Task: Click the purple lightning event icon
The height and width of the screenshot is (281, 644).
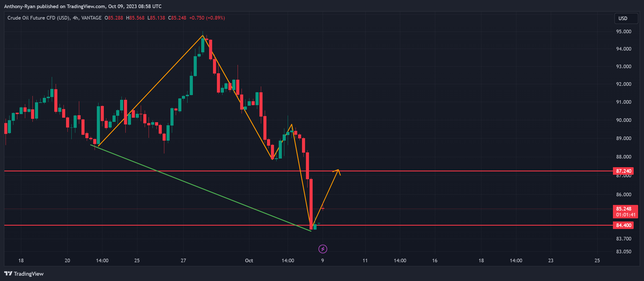Action: [323, 249]
